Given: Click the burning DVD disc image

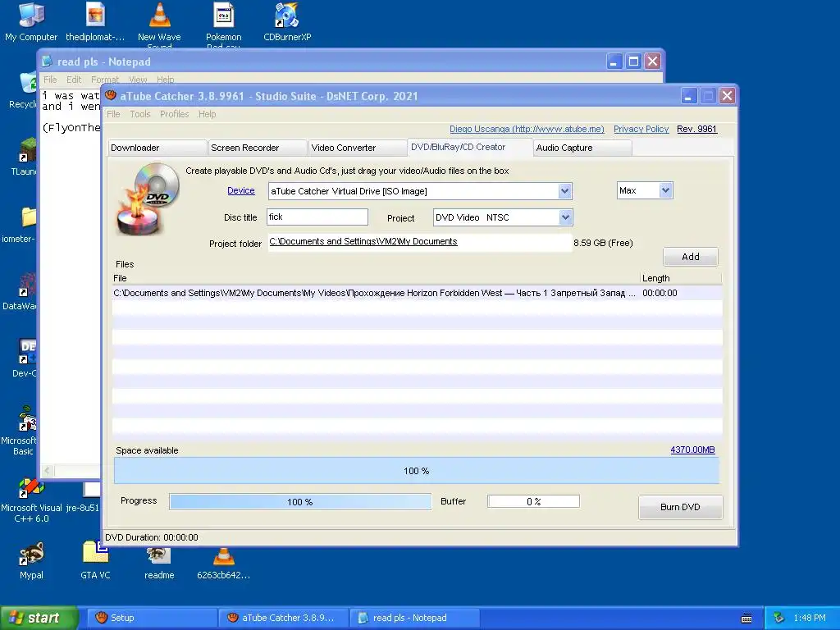Looking at the screenshot, I should [x=148, y=199].
